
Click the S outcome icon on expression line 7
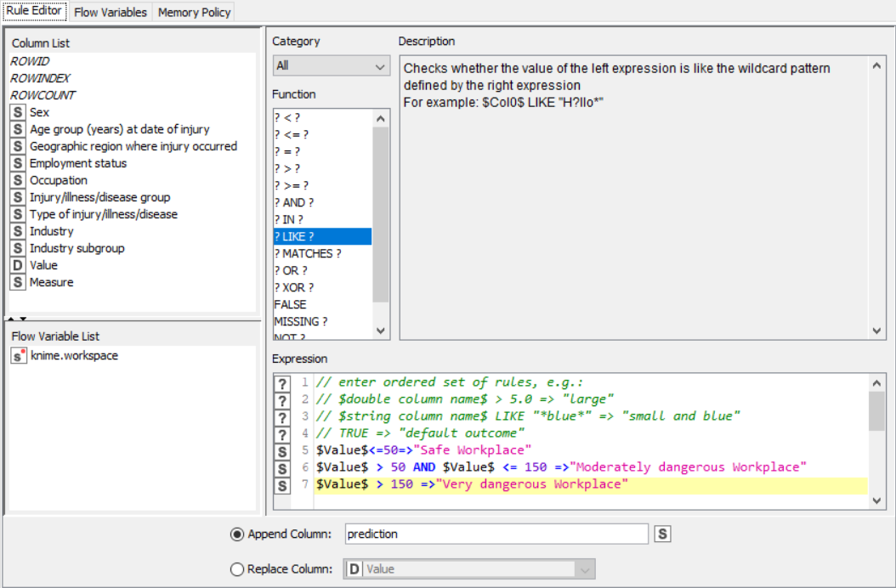281,486
